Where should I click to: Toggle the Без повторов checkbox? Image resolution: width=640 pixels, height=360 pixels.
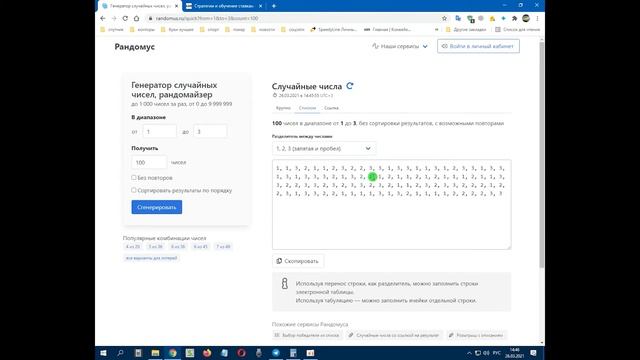[133, 178]
